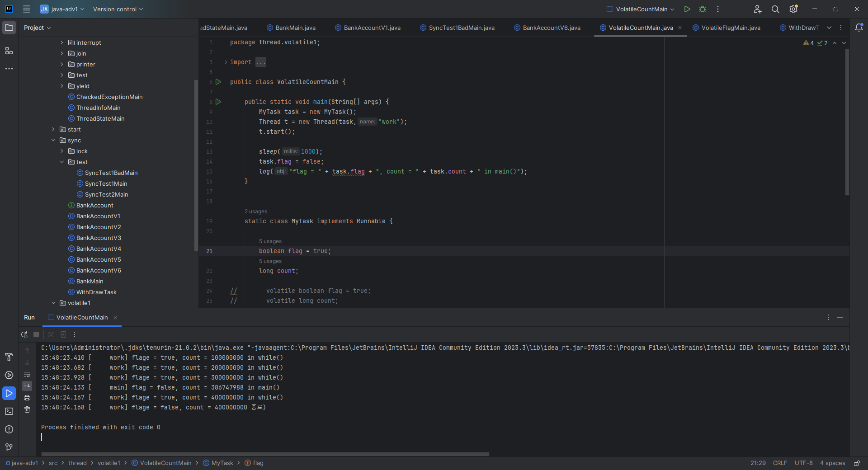The height and width of the screenshot is (470, 868).
Task: Expand the lock folder under sync
Action: 62,151
